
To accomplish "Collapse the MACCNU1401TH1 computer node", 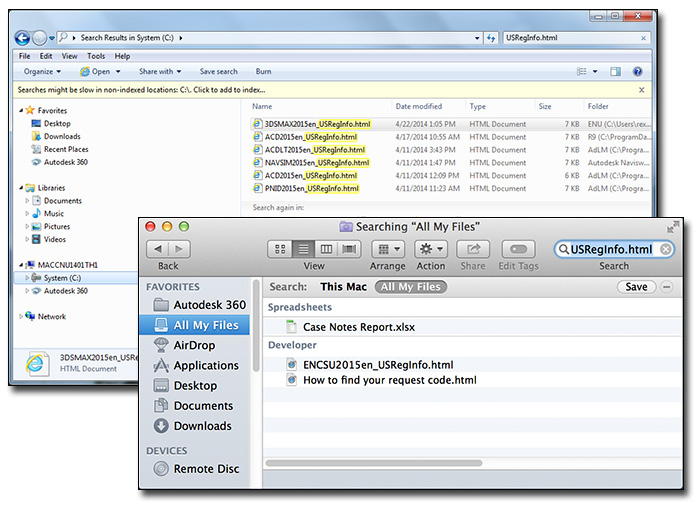I will pos(21,265).
